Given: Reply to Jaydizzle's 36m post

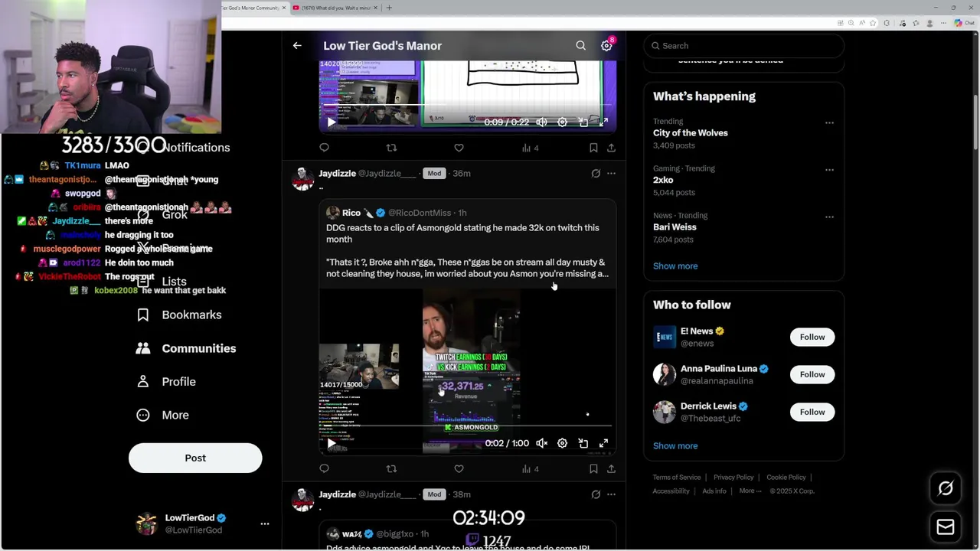Looking at the screenshot, I should pos(324,469).
